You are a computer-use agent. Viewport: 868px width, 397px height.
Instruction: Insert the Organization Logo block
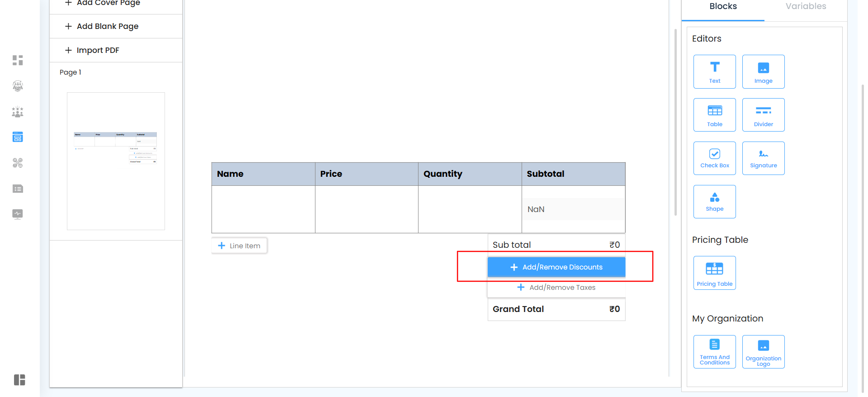click(x=763, y=352)
